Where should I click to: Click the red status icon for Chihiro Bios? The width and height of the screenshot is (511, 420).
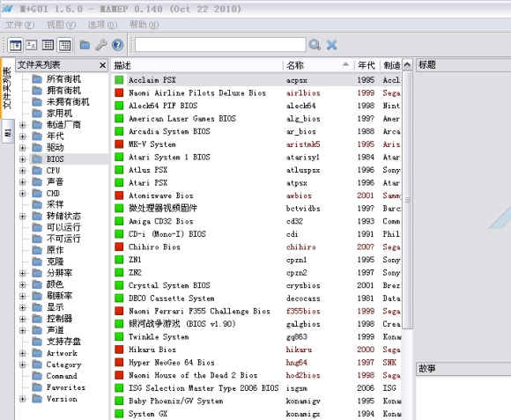(x=119, y=247)
